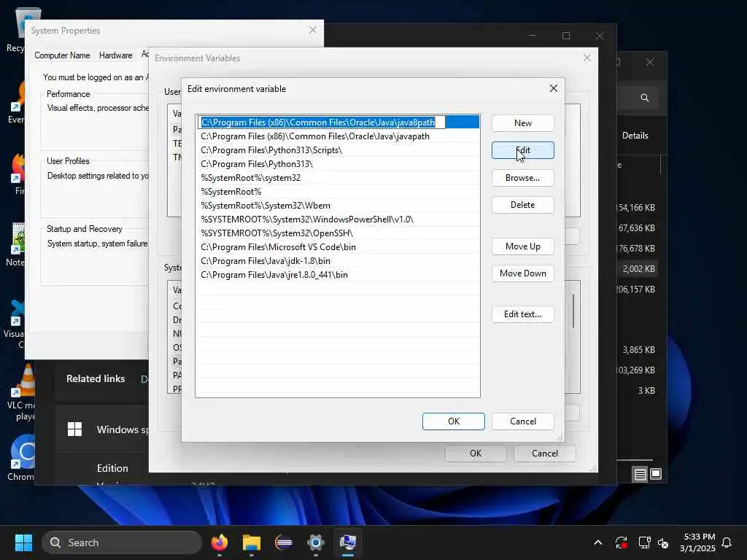
Task: Select the Microsoft VS Code\bin entry
Action: (337, 246)
